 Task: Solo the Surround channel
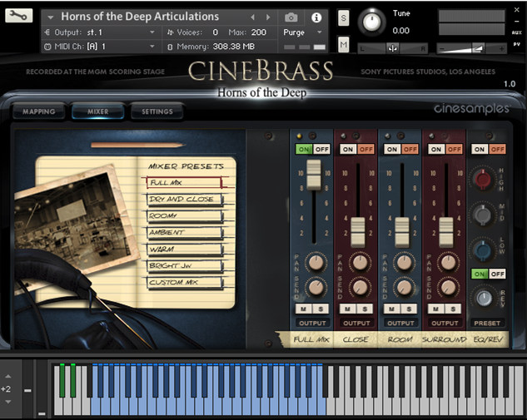tap(455, 309)
